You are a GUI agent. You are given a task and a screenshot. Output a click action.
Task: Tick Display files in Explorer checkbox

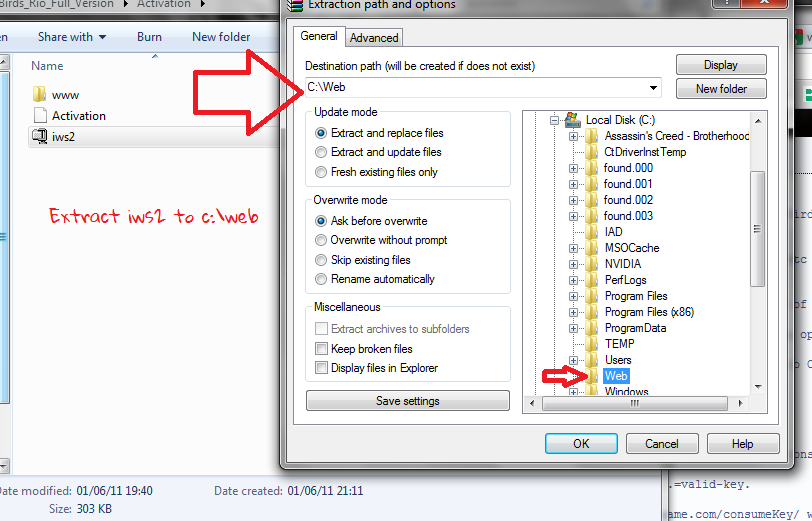pyautogui.click(x=322, y=368)
